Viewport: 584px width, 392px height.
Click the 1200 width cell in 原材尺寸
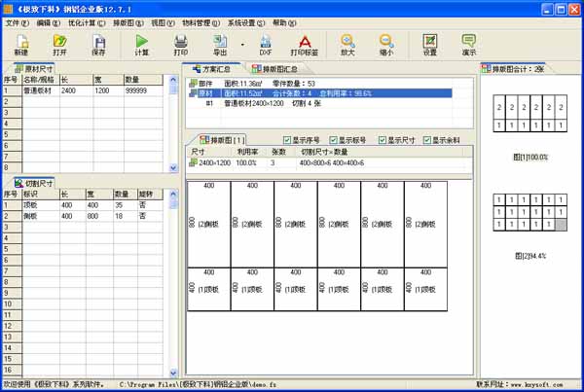coord(108,90)
